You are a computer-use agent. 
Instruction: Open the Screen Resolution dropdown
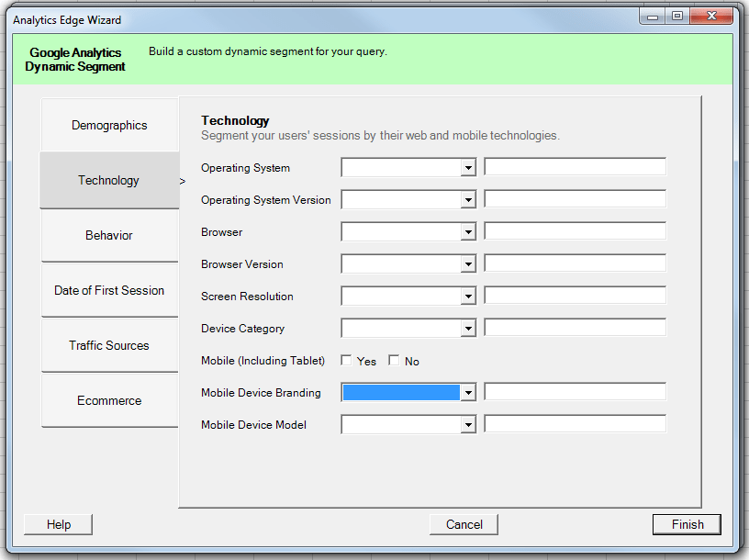(467, 297)
